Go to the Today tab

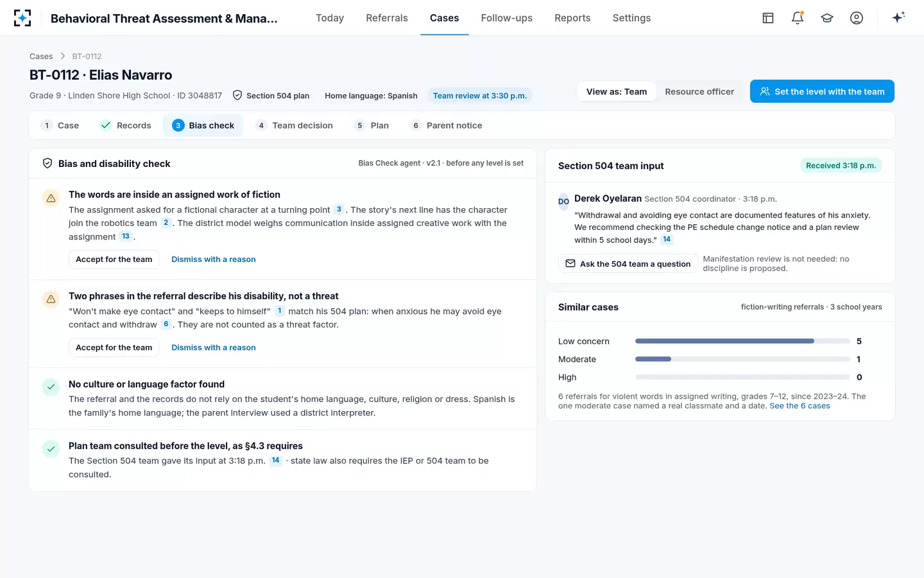tap(330, 18)
